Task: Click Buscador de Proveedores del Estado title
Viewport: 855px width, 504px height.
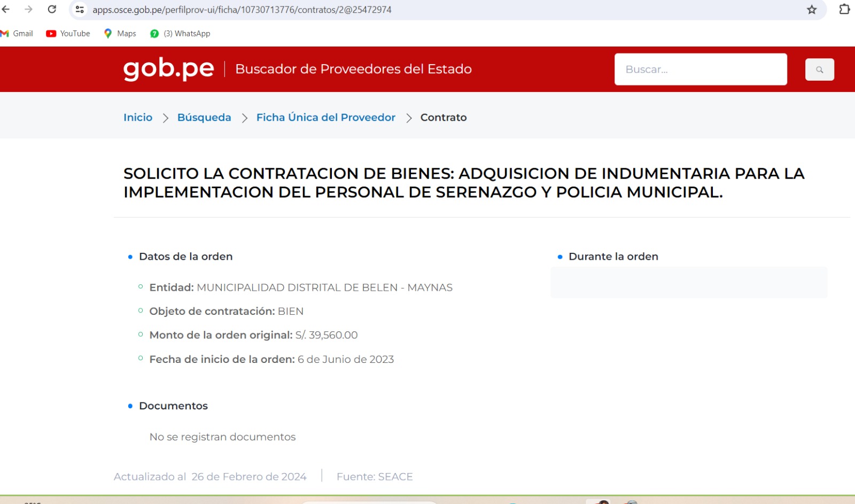Action: 353,69
